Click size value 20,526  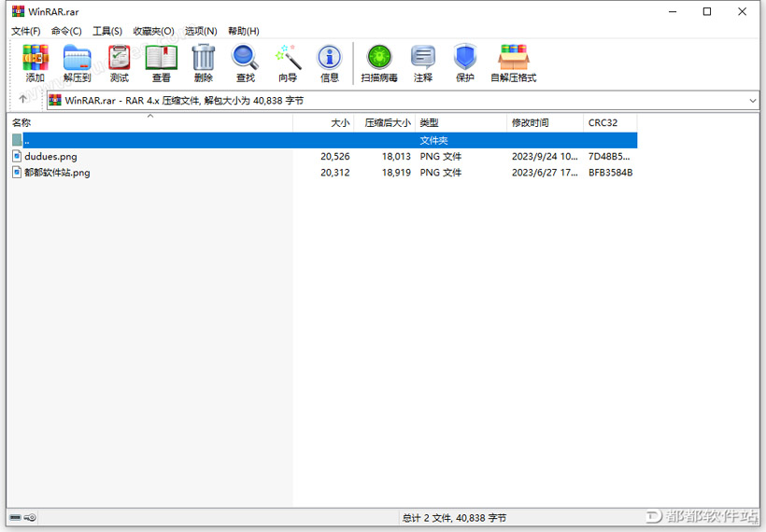335,157
